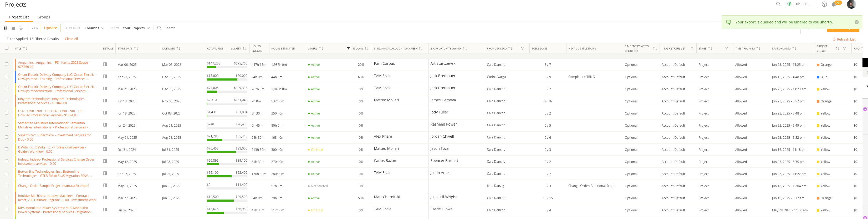This screenshot has width=868, height=219.
Task: Sort by Time Entry Notes Required arrows
Action: [655, 49]
